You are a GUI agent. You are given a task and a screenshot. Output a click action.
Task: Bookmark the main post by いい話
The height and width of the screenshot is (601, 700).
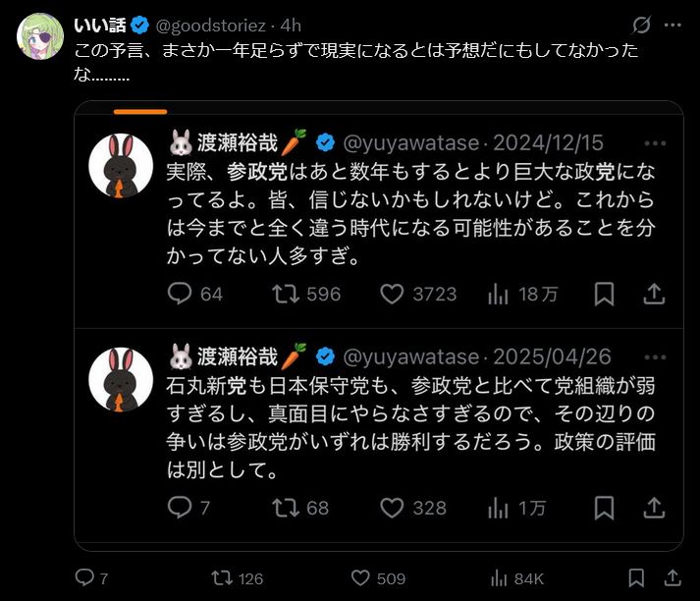pos(636,577)
